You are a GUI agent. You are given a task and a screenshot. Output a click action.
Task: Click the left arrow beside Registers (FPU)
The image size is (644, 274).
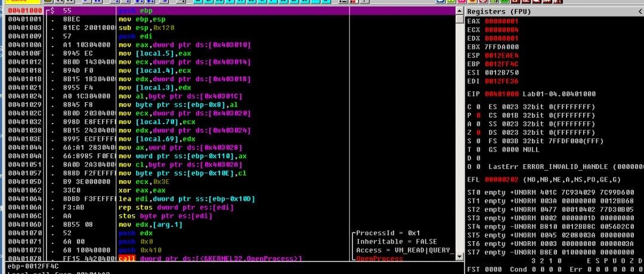[x=639, y=12]
